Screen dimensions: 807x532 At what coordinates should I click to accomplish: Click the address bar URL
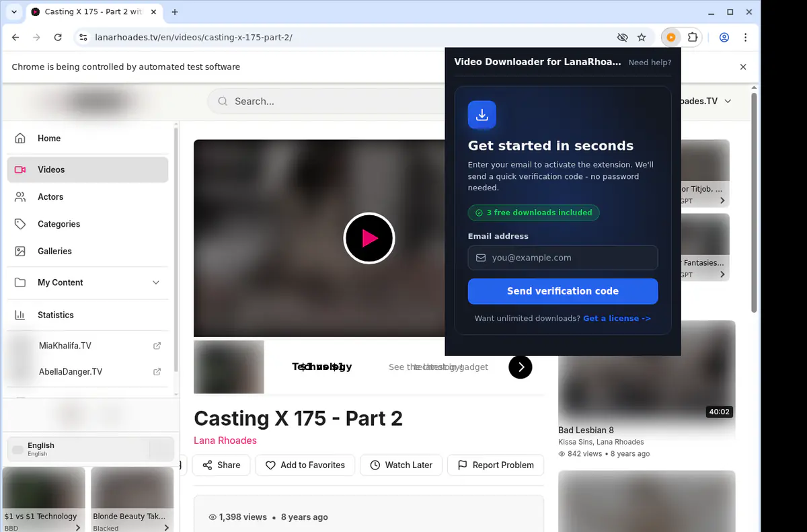(194, 38)
